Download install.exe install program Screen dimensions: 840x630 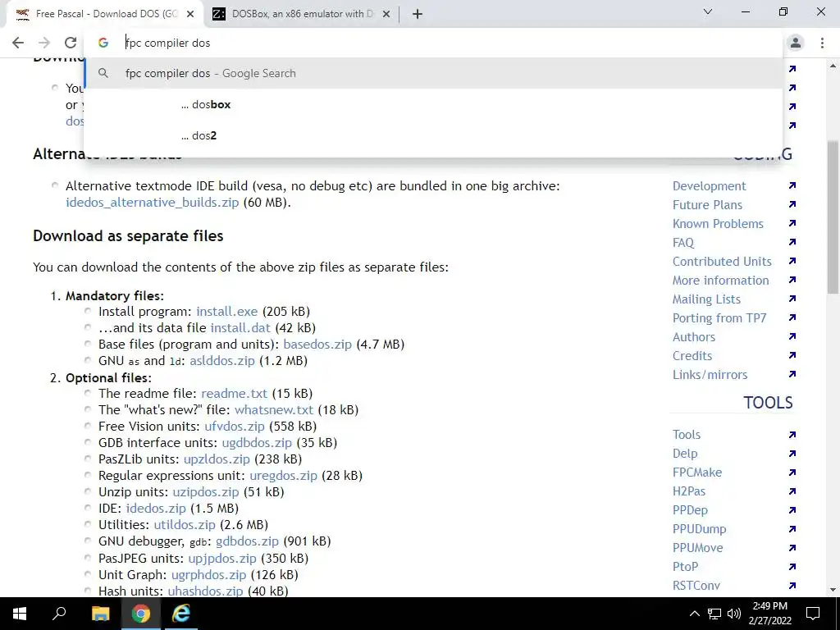tap(226, 311)
